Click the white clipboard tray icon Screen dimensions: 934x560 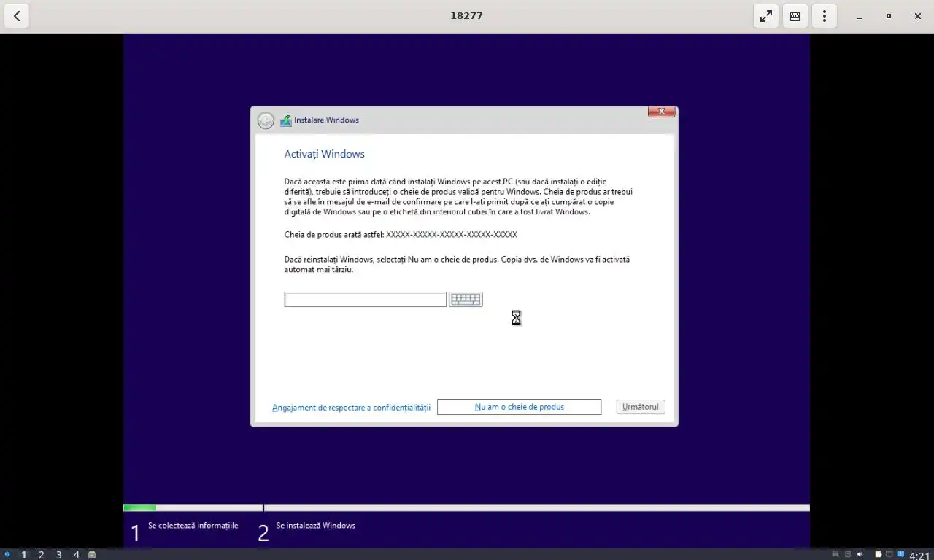point(879,554)
